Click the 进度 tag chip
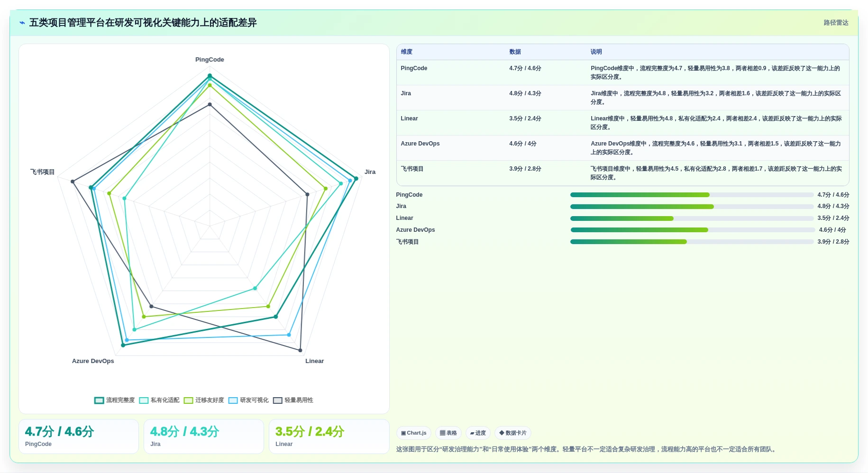 click(478, 433)
